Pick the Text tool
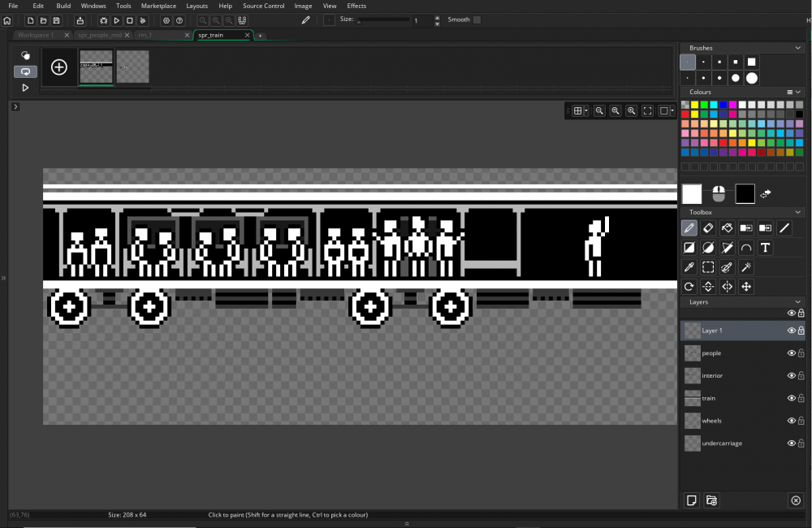Image resolution: width=812 pixels, height=528 pixels. point(765,248)
